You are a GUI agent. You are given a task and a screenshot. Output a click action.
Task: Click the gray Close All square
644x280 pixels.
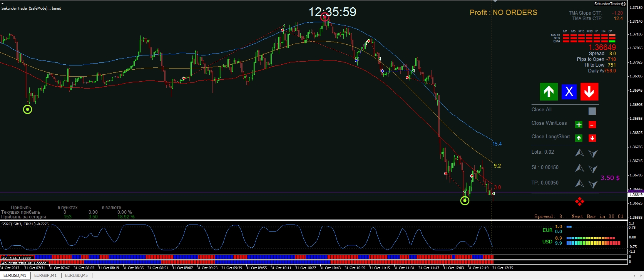pos(592,111)
